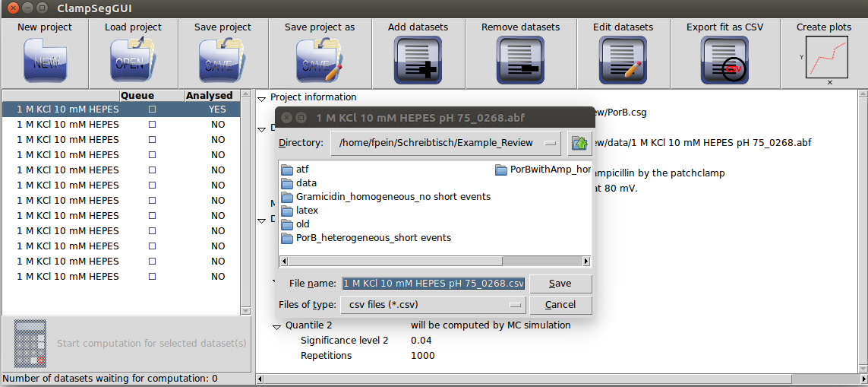Click the Remove datasets toolbar icon
Image resolution: width=868 pixels, height=387 pixels.
520,60
